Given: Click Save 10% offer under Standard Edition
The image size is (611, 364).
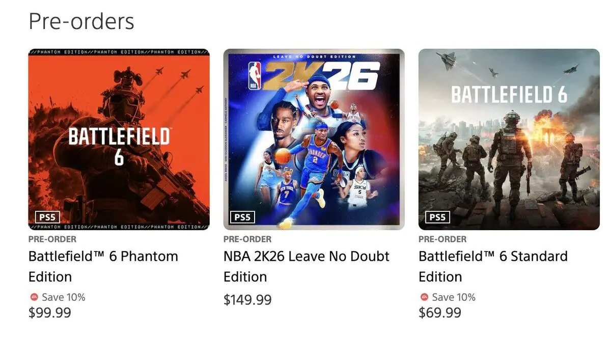Looking at the screenshot, I should coord(453,297).
